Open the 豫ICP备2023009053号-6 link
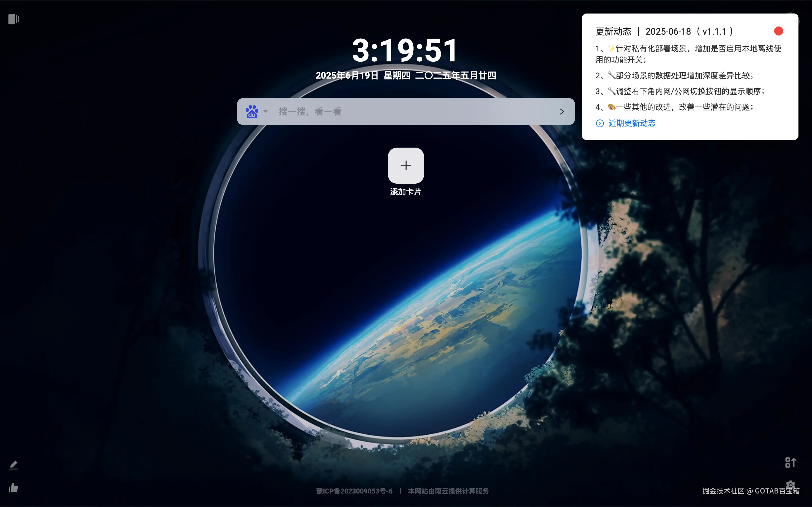 pyautogui.click(x=354, y=491)
